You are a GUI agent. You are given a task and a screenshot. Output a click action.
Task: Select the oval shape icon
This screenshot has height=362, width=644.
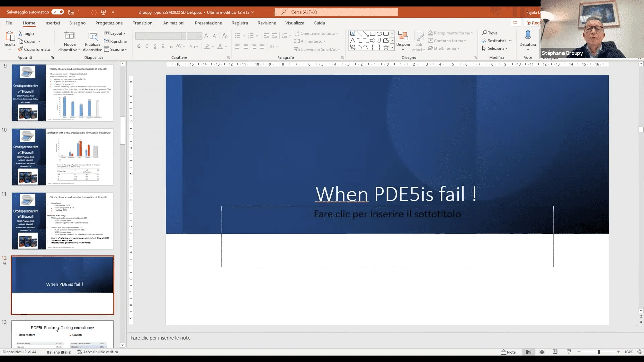click(x=379, y=34)
